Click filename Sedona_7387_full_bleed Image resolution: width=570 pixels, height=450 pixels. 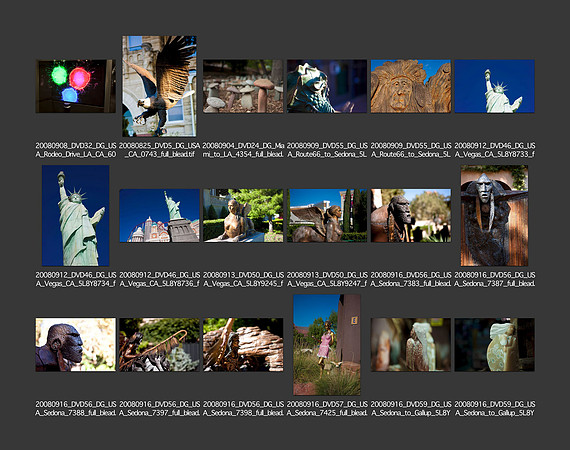[x=494, y=279]
